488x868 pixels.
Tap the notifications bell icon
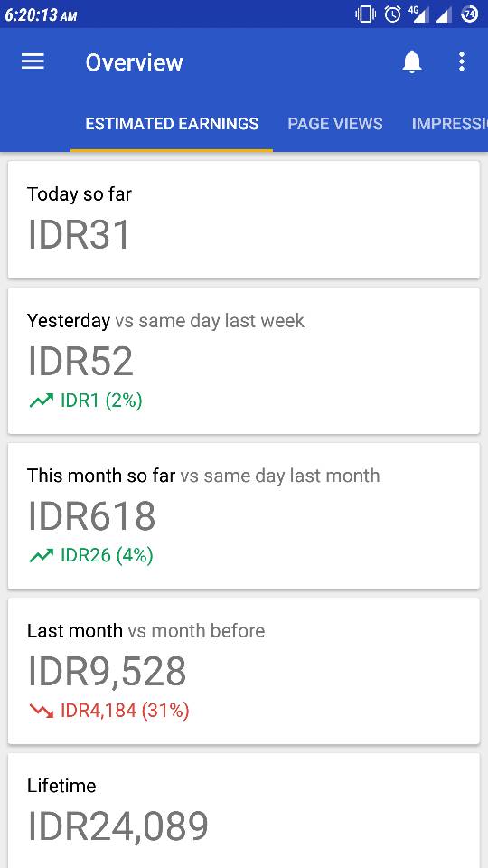click(x=412, y=61)
